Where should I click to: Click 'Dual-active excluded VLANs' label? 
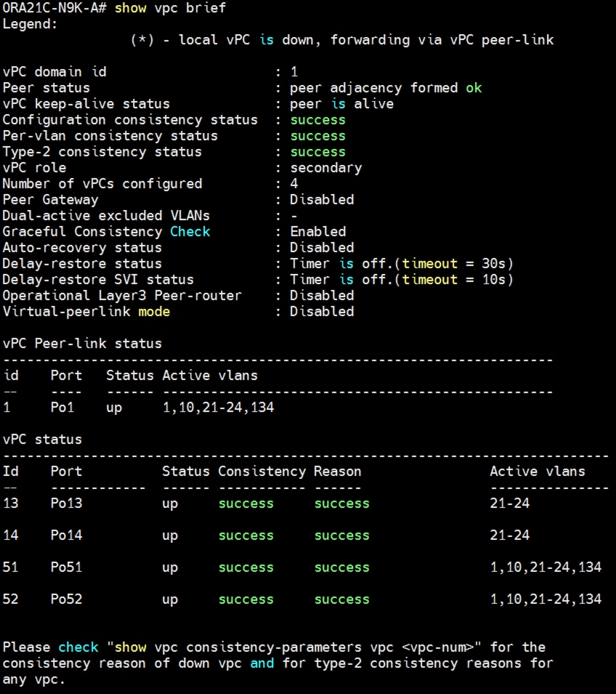click(106, 216)
